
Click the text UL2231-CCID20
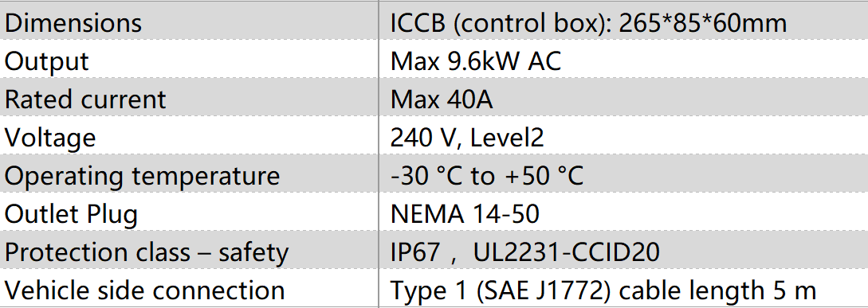tap(566, 251)
